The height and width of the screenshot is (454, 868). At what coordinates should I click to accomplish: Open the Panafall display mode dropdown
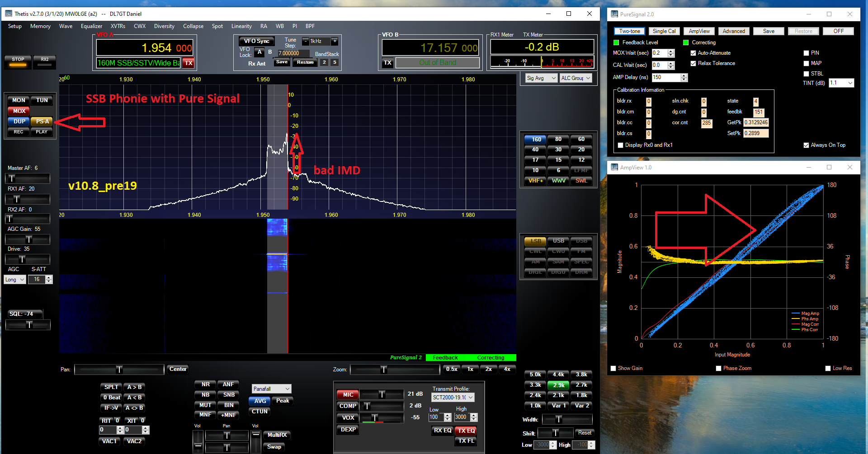tap(271, 389)
